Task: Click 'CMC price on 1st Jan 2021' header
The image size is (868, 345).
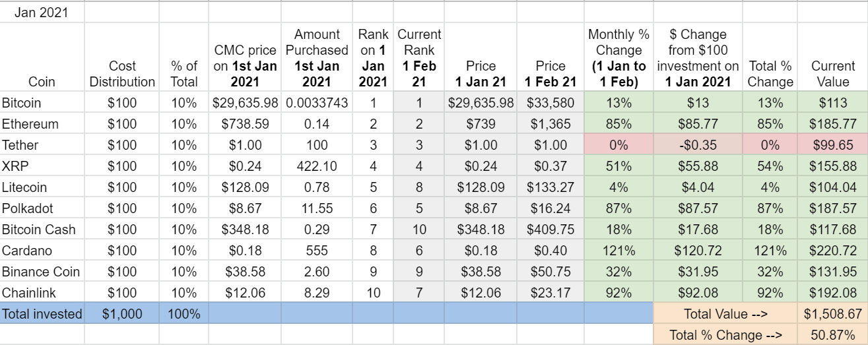Action: pyautogui.click(x=245, y=57)
